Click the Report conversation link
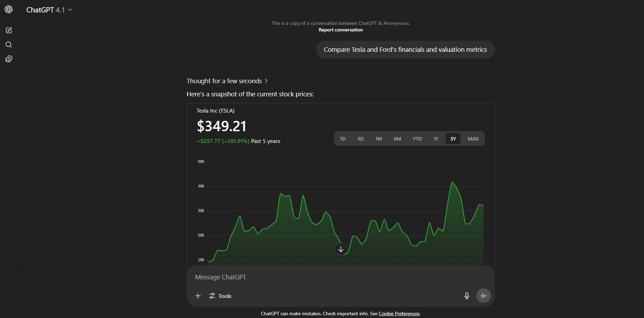 coord(340,30)
